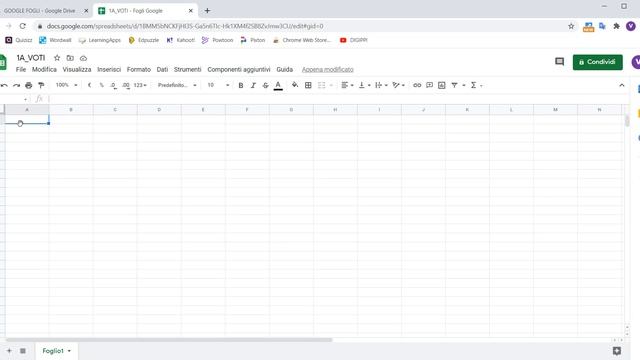
Task: Move the document with folder icon
Action: [70, 58]
